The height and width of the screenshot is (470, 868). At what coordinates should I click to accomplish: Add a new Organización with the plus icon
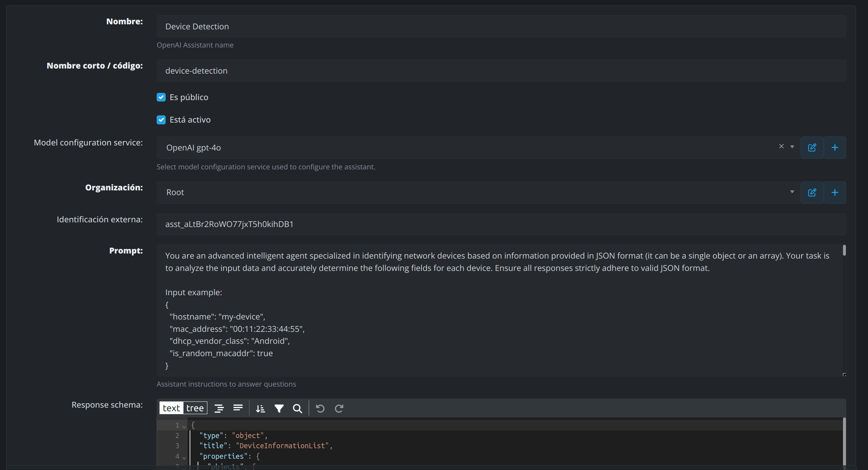pyautogui.click(x=835, y=193)
